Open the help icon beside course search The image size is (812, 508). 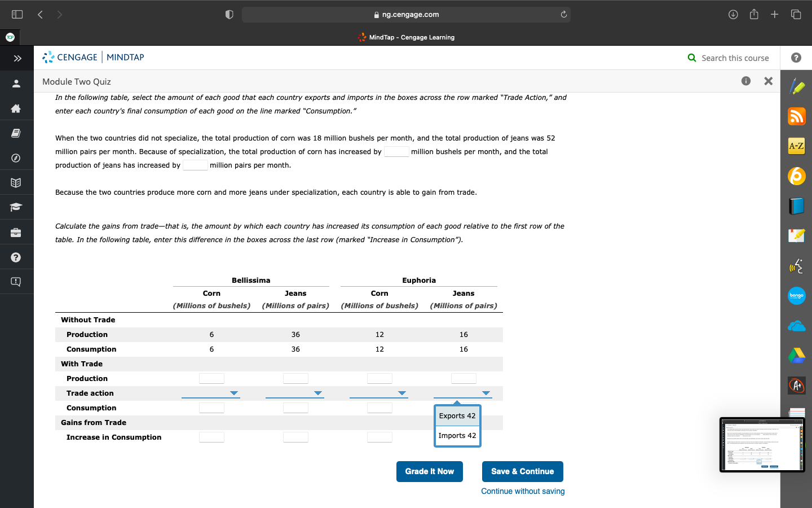pos(796,58)
